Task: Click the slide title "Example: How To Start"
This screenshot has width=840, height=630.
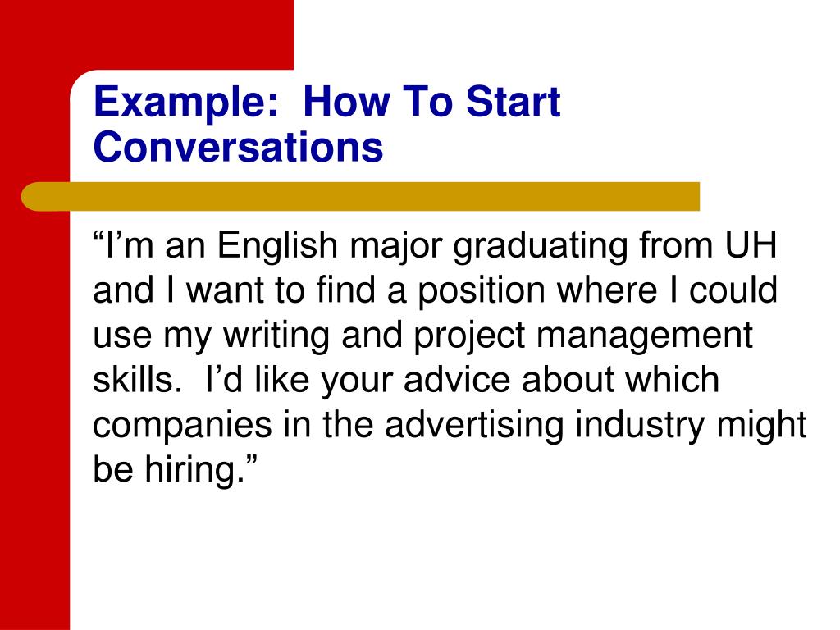Action: click(x=326, y=103)
